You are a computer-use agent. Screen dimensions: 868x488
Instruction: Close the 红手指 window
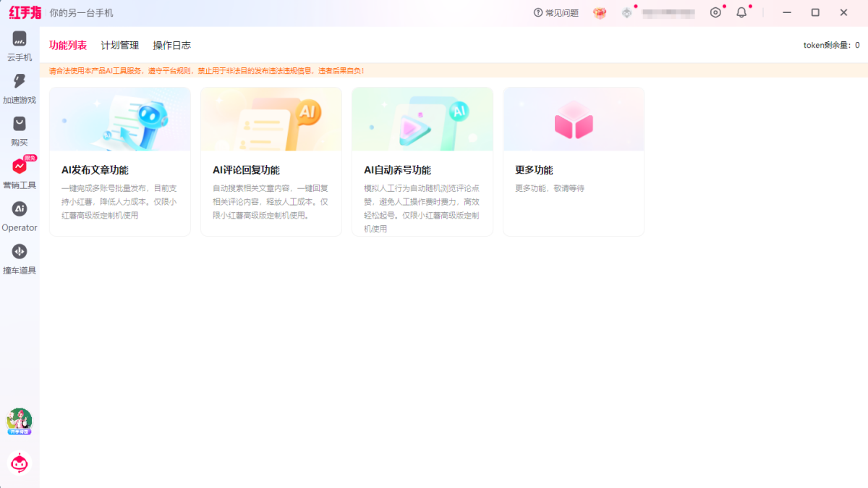843,12
